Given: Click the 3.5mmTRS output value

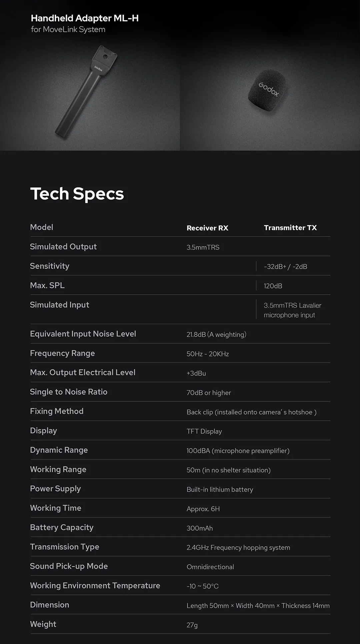Looking at the screenshot, I should (203, 247).
